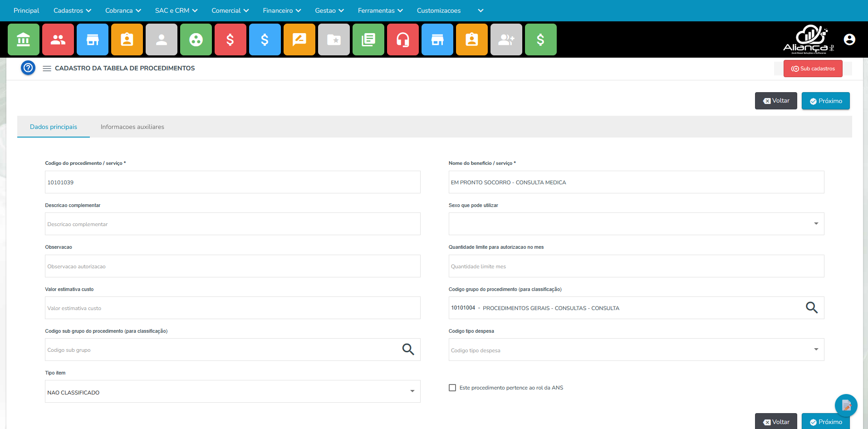Click the blue help question mark icon
The height and width of the screenshot is (429, 868).
(x=28, y=68)
